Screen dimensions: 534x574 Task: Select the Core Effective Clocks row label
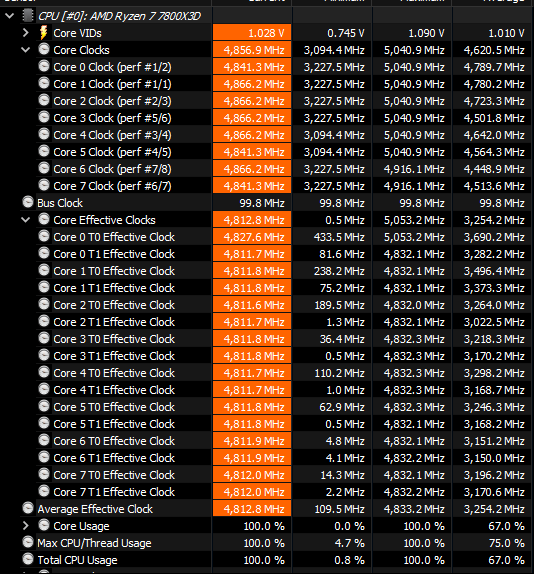click(104, 220)
